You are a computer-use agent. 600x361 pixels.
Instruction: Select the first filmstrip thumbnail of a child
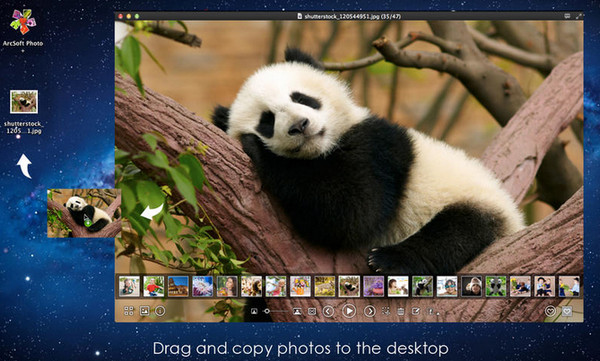[129, 286]
